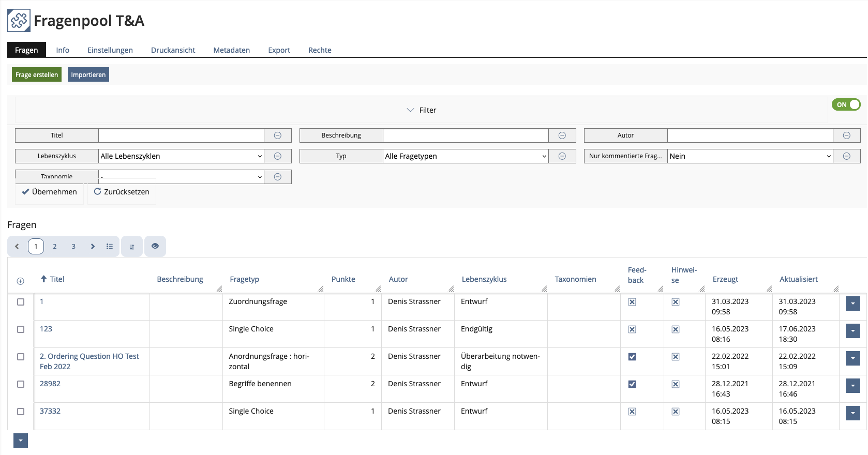Click into the Beschreibung filter field

point(466,135)
